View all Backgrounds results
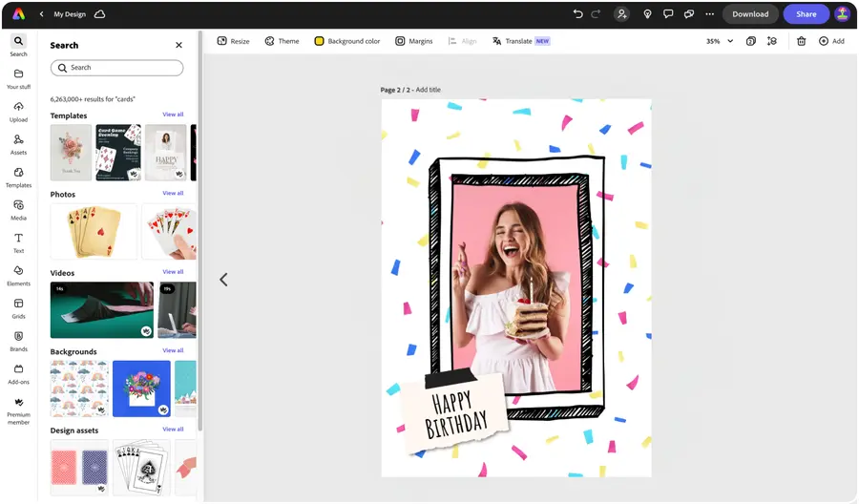This screenshot has width=859, height=504. [173, 350]
